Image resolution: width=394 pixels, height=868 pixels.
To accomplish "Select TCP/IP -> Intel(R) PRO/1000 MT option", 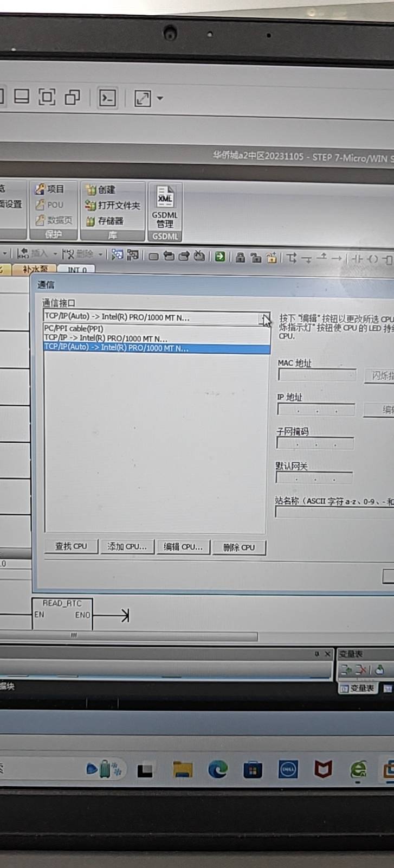I will coord(157,337).
